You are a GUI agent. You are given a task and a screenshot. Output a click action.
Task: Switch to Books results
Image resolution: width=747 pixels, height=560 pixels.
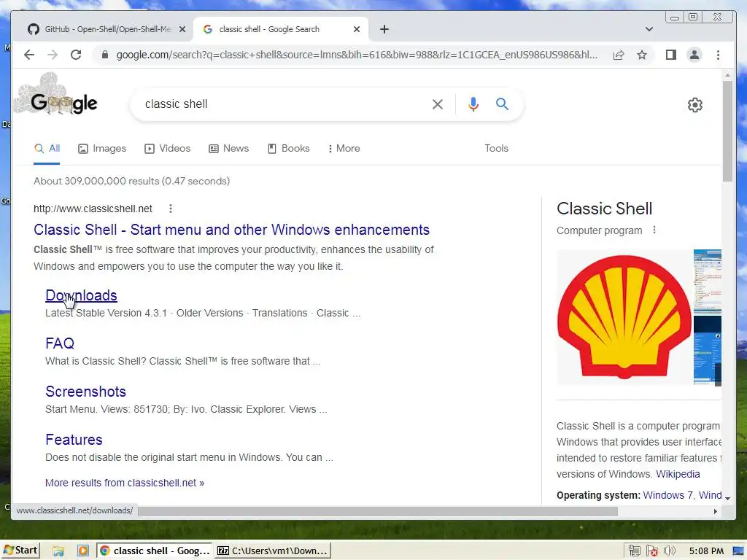point(288,149)
